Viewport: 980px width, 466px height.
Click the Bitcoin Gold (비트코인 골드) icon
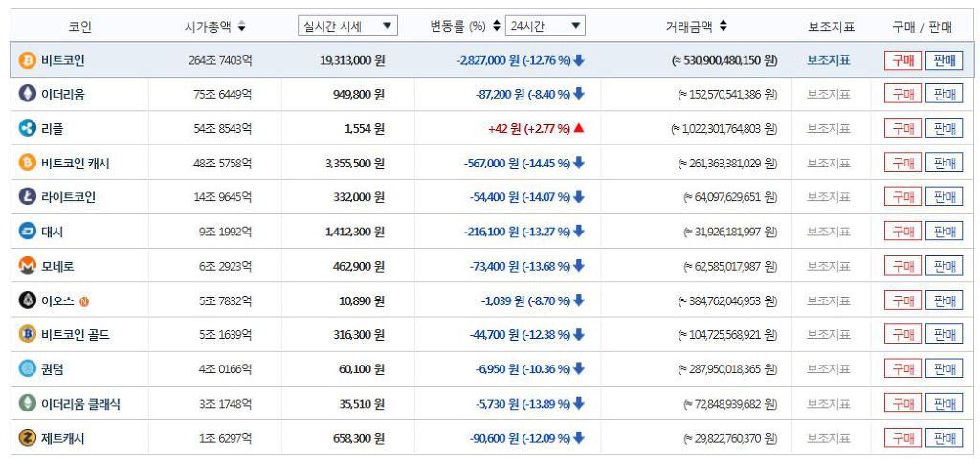28,335
